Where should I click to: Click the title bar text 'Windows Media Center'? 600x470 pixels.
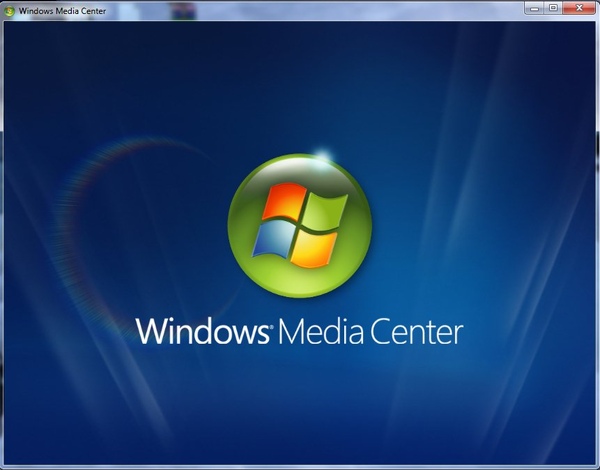[x=62, y=11]
